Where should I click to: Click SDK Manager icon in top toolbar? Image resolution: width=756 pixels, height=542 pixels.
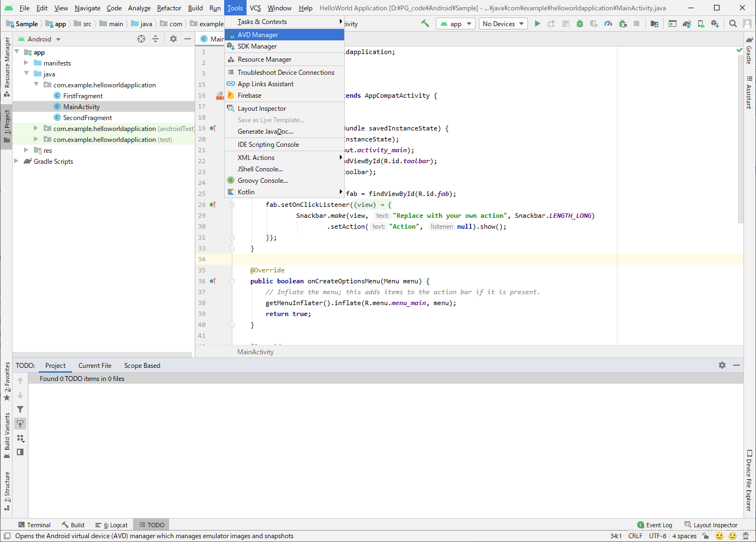(x=715, y=23)
